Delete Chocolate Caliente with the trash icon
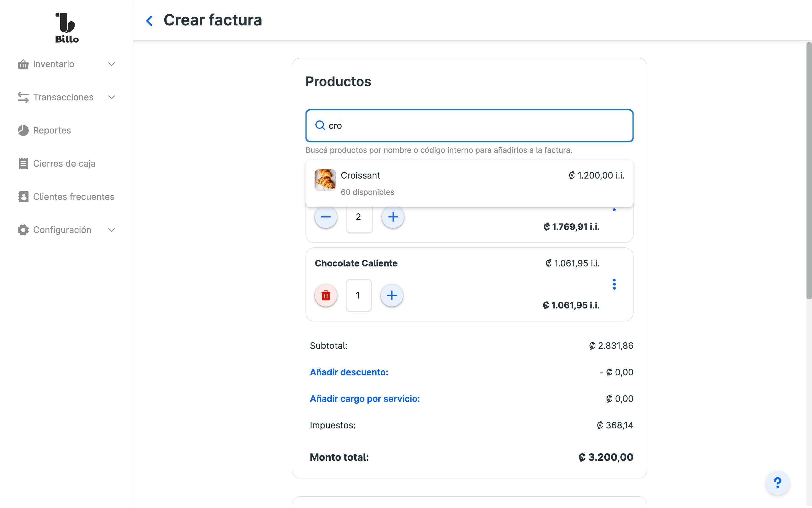 [x=326, y=295]
